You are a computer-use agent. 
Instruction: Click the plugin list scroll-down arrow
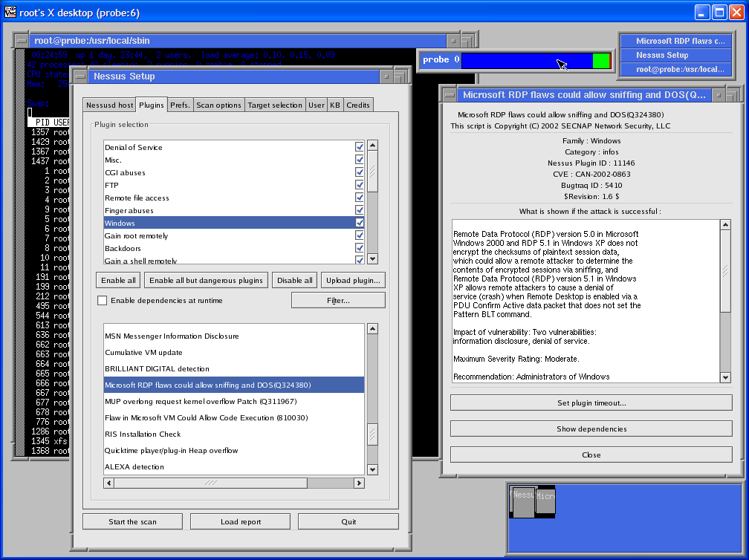tap(372, 470)
